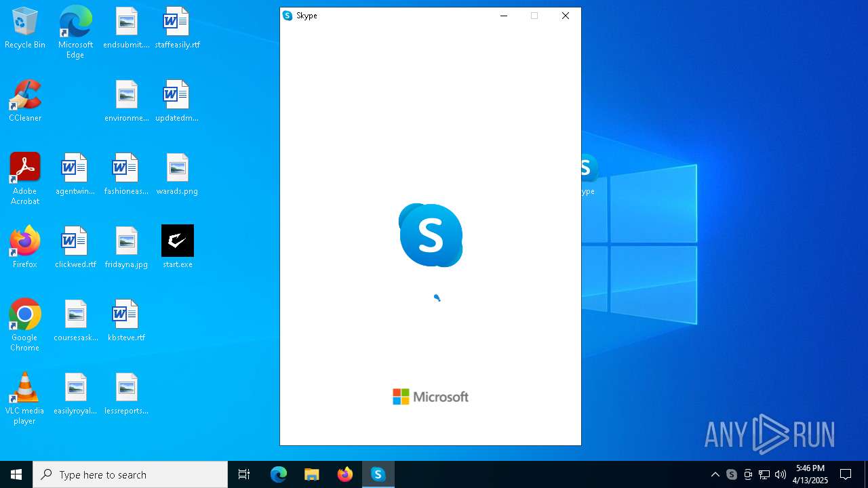The width and height of the screenshot is (868, 488).
Task: Open the Recycle Bin desktop icon
Action: pyautogui.click(x=25, y=28)
